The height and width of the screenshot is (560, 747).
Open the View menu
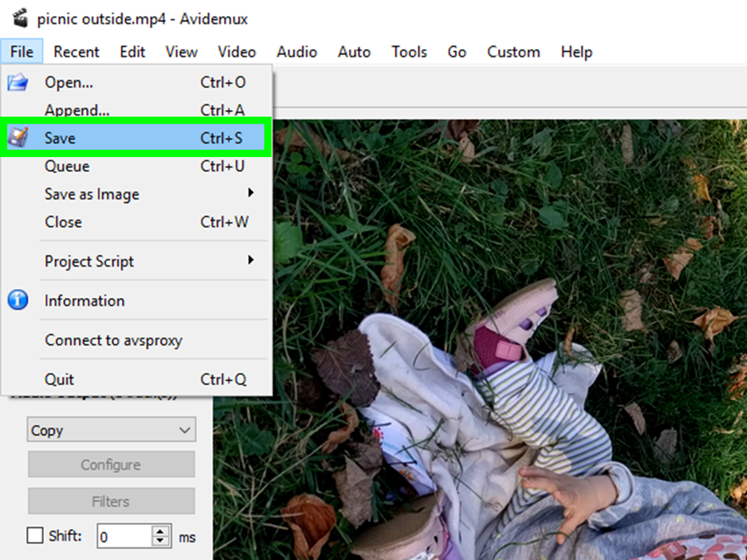(x=181, y=52)
